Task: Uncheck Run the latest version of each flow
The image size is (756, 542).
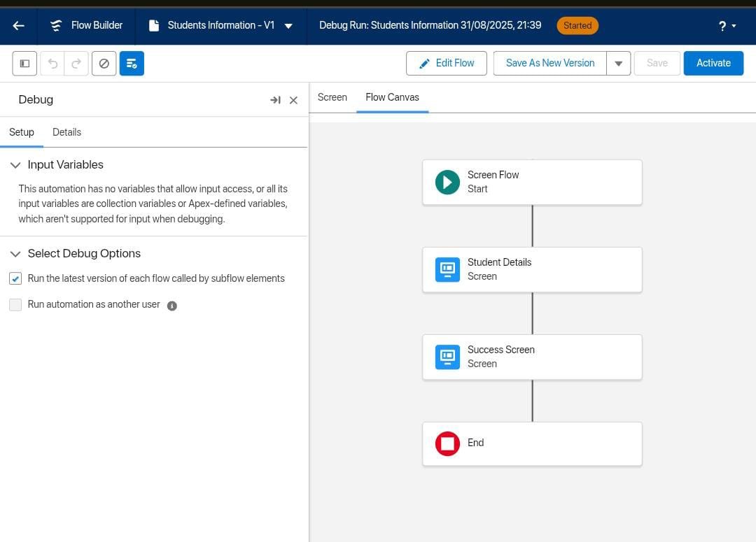Action: coord(15,278)
